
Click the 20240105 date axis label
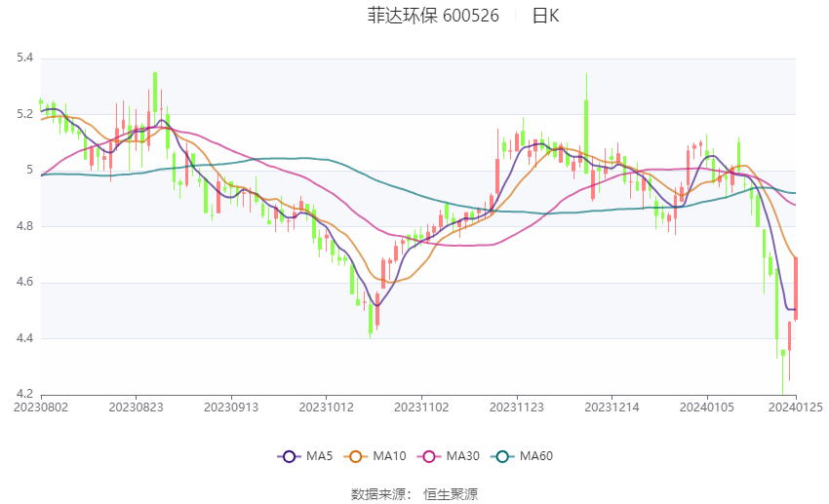(x=707, y=407)
